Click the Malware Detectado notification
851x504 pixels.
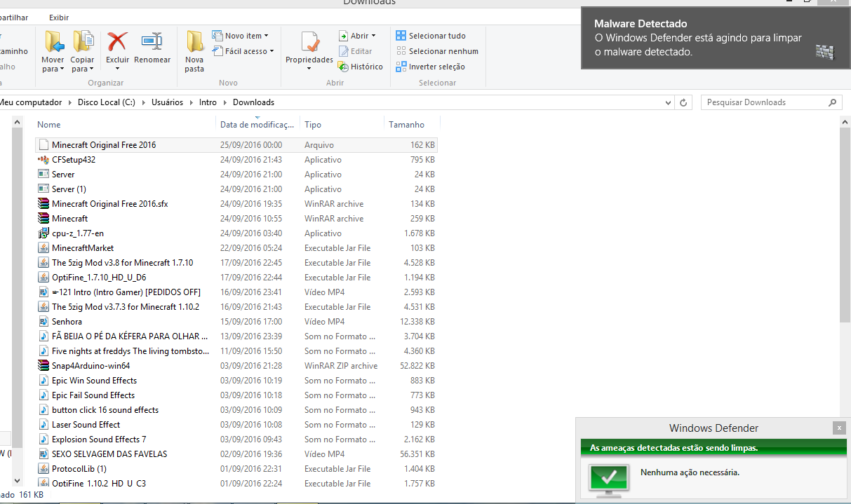[x=716, y=38]
